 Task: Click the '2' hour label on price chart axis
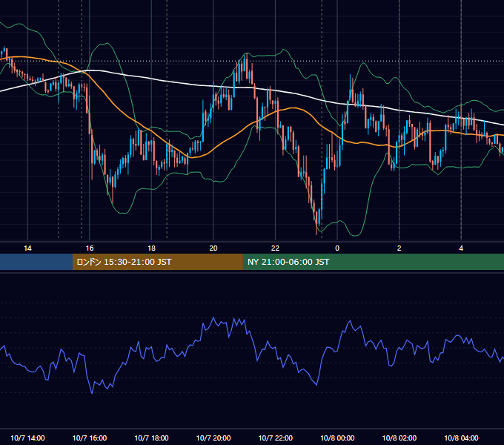coord(399,248)
